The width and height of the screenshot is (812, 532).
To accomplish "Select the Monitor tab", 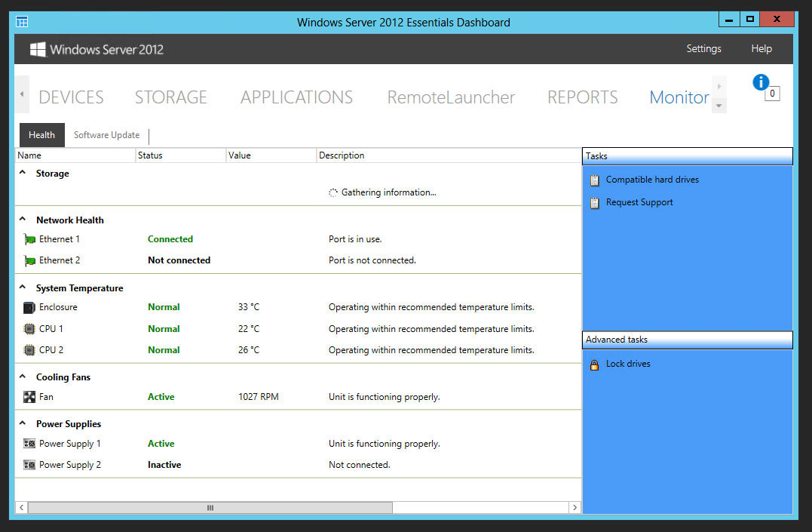I will 679,97.
